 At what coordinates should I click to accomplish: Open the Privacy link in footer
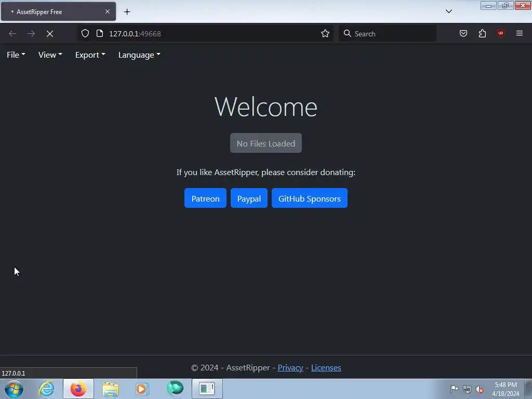[290, 368]
